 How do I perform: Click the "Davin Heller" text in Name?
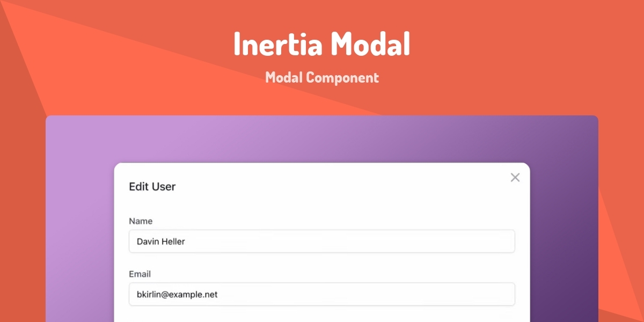161,241
